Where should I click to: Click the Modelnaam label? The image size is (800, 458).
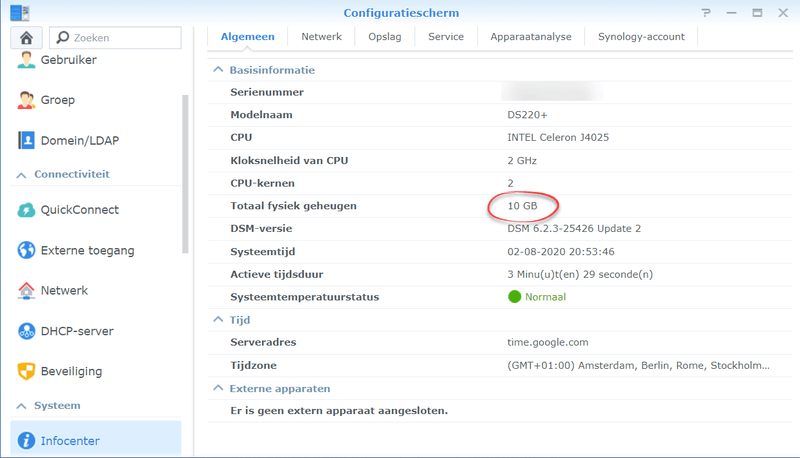(x=261, y=115)
